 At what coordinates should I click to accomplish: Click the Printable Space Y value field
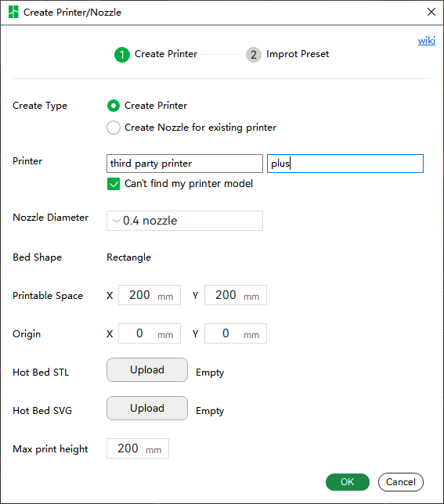click(236, 295)
